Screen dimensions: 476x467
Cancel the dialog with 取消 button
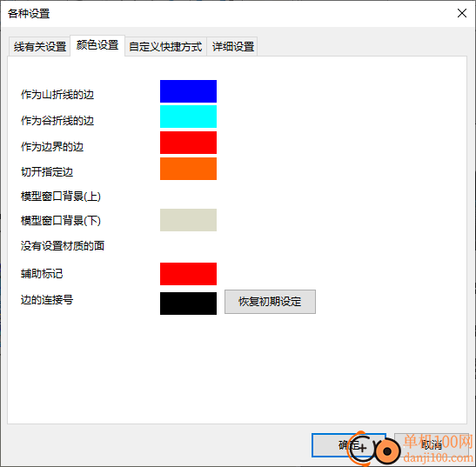point(432,445)
